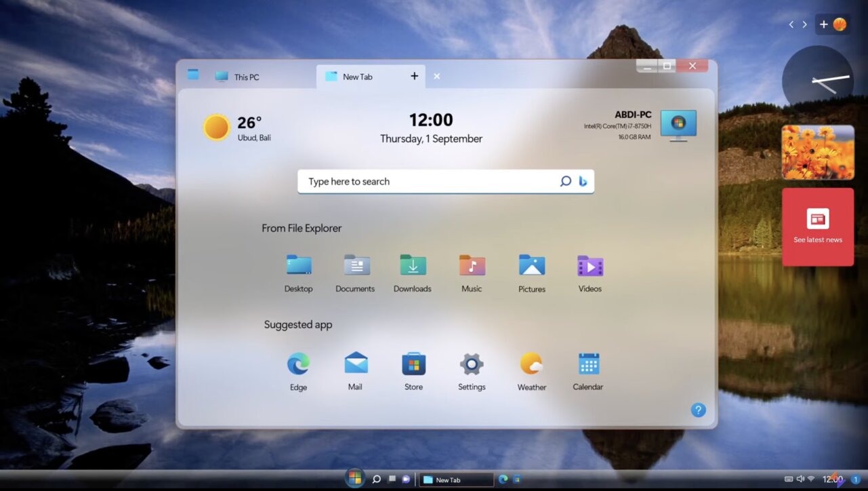Click the From File Explorer heading

[x=302, y=229]
